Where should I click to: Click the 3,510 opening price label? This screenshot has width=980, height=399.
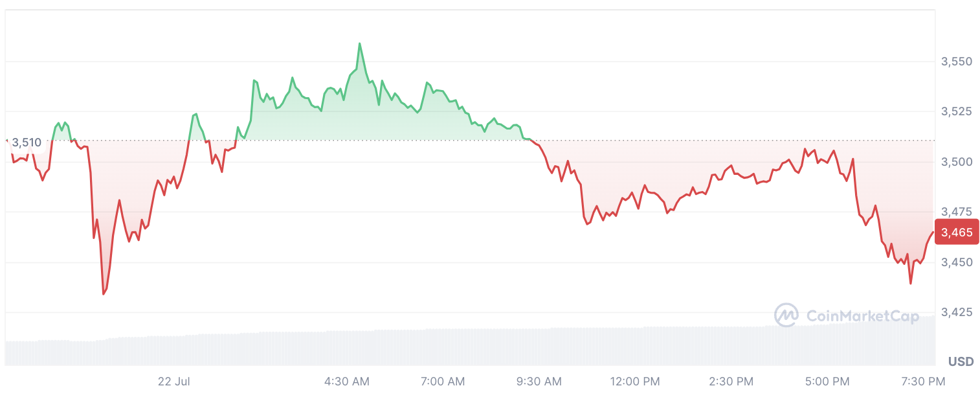tap(27, 142)
